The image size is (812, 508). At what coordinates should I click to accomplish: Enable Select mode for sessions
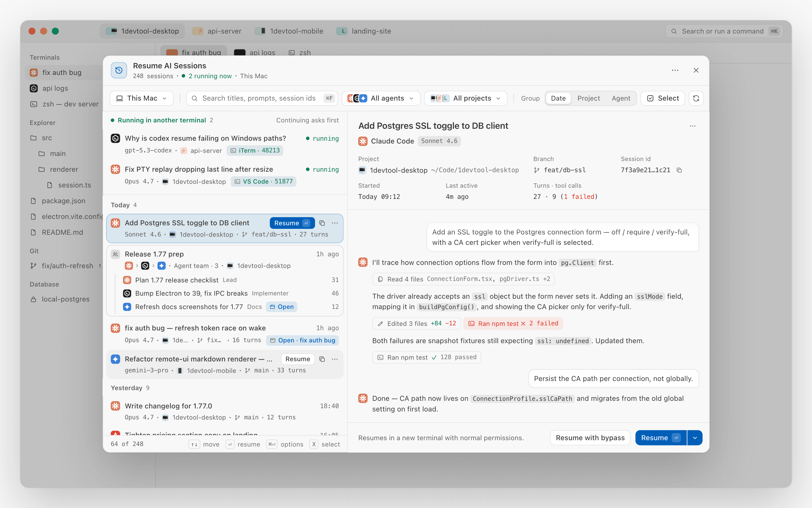[x=663, y=98]
